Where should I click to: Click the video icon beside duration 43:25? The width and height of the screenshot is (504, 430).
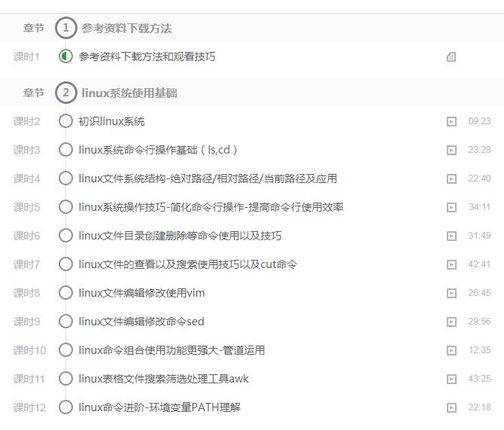pos(451,379)
